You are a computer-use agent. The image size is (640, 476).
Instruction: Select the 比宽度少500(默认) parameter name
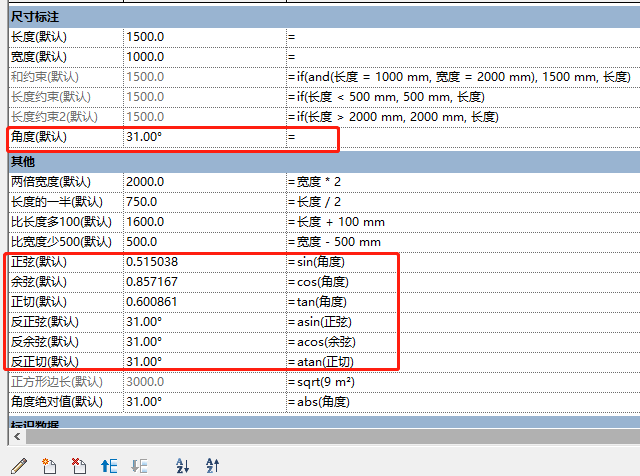pyautogui.click(x=61, y=242)
